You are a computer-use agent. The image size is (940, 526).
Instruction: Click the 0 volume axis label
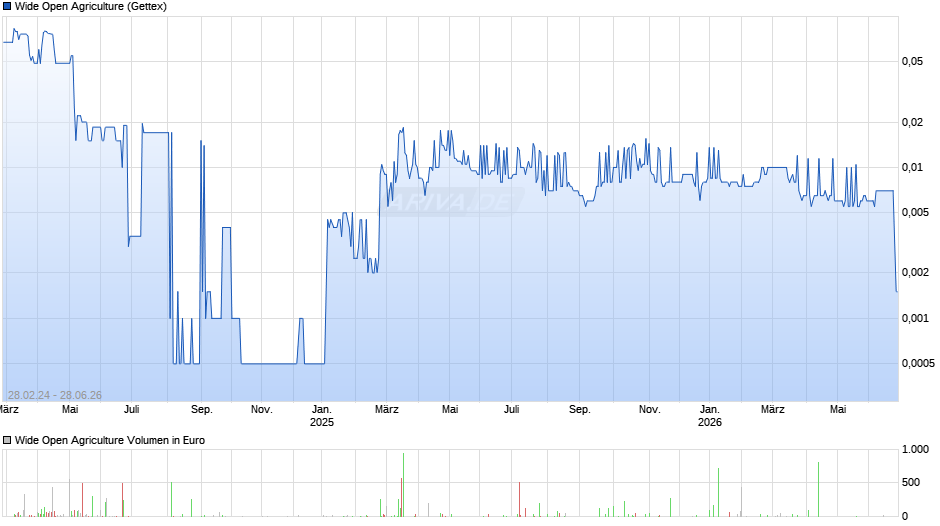(x=905, y=516)
